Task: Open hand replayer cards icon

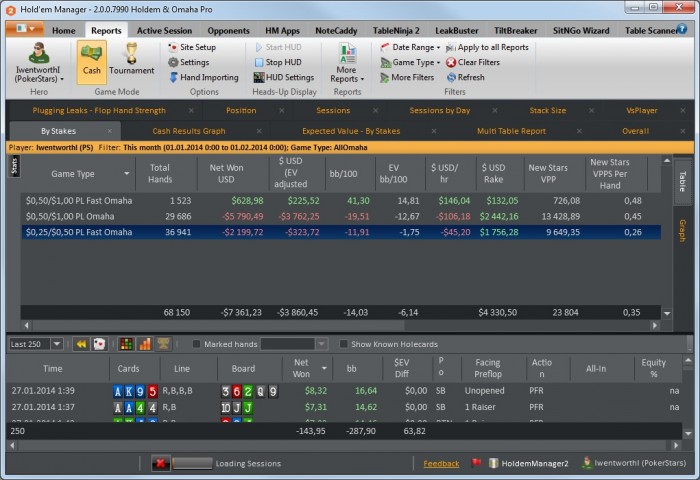Action: click(x=99, y=344)
